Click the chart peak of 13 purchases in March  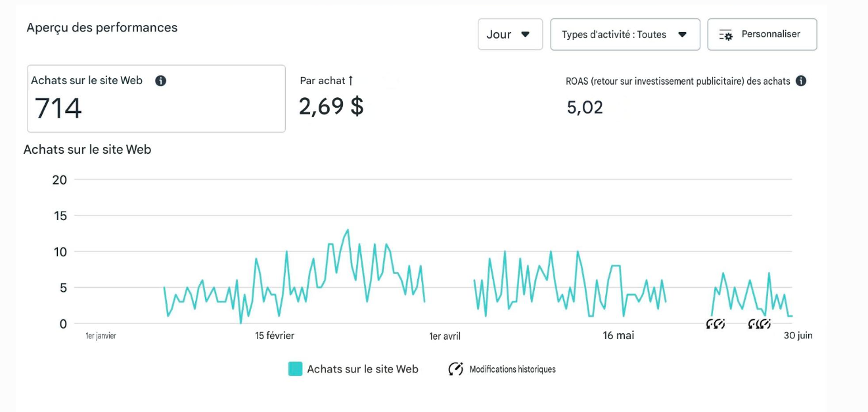[x=348, y=230]
